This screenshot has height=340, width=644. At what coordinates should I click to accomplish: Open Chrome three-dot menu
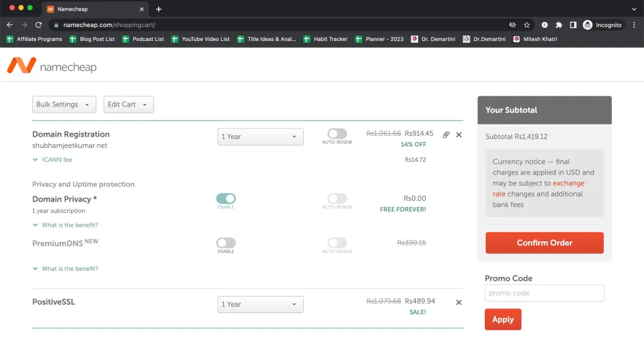[634, 25]
